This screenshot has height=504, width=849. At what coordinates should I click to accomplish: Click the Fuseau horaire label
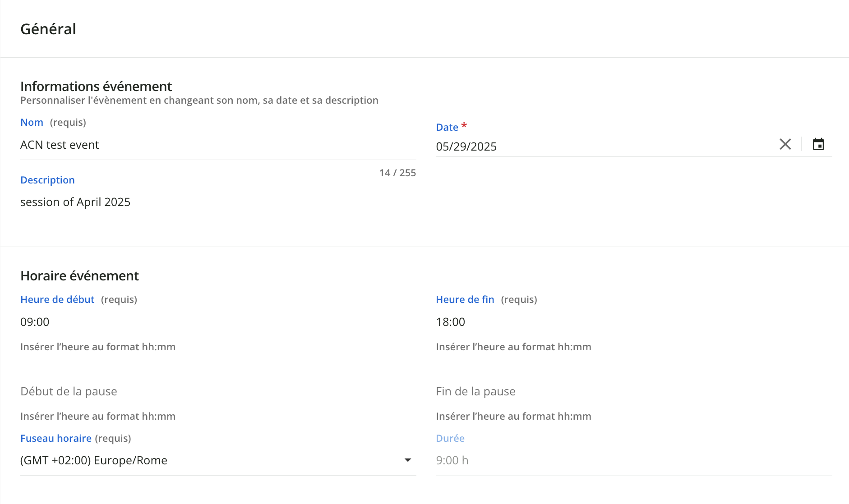(56, 439)
